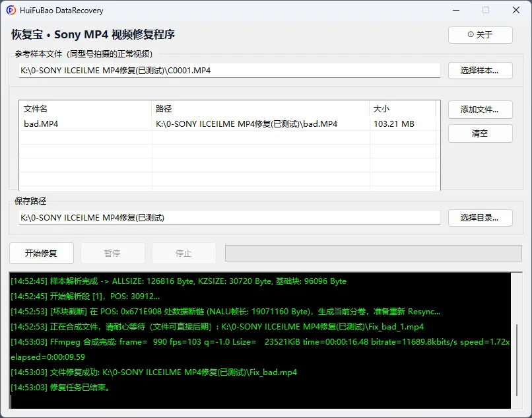Click the bad.MP4 path cell
This screenshot has width=532, height=418.
tap(247, 124)
